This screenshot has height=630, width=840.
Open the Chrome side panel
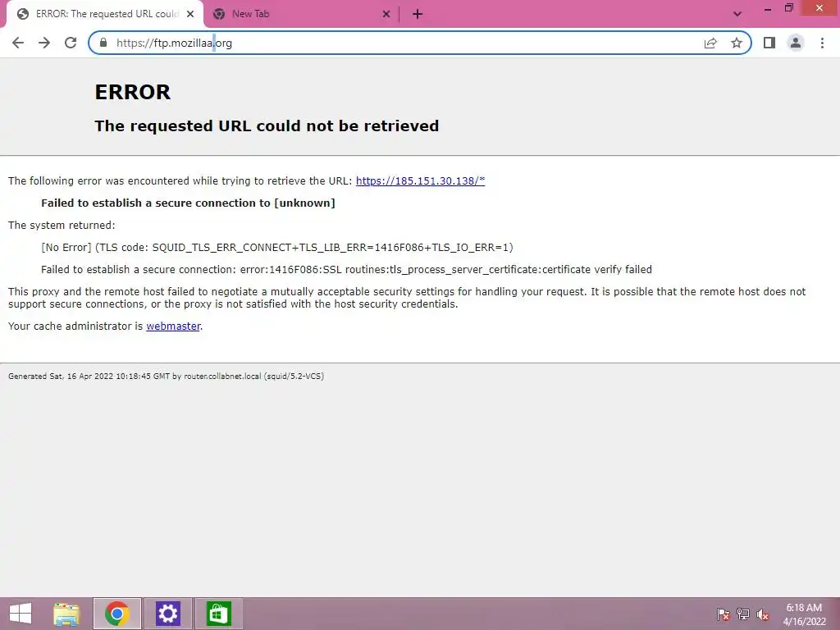pyautogui.click(x=769, y=43)
